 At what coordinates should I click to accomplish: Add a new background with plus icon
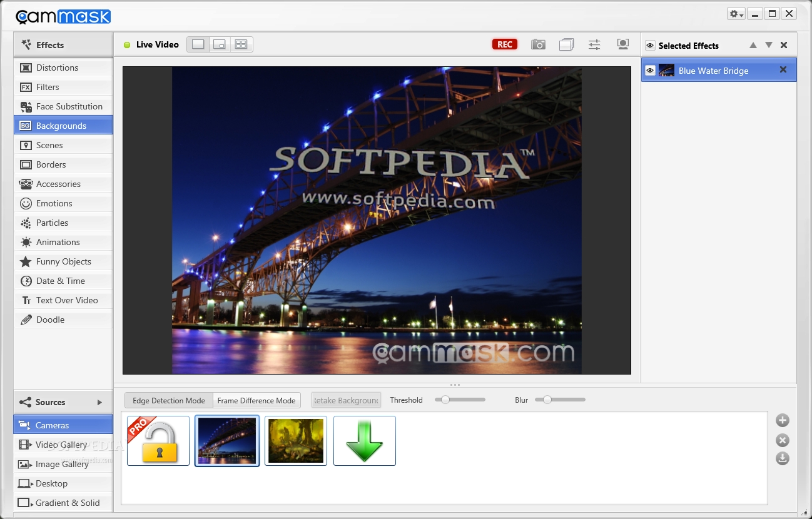click(783, 420)
